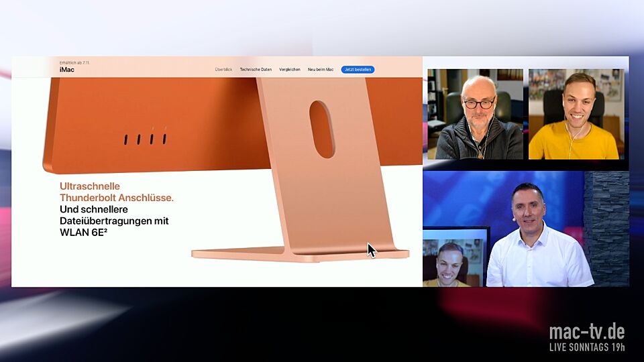Click the iMac title in the page header
Viewport: 644px width, 362px height.
67,70
